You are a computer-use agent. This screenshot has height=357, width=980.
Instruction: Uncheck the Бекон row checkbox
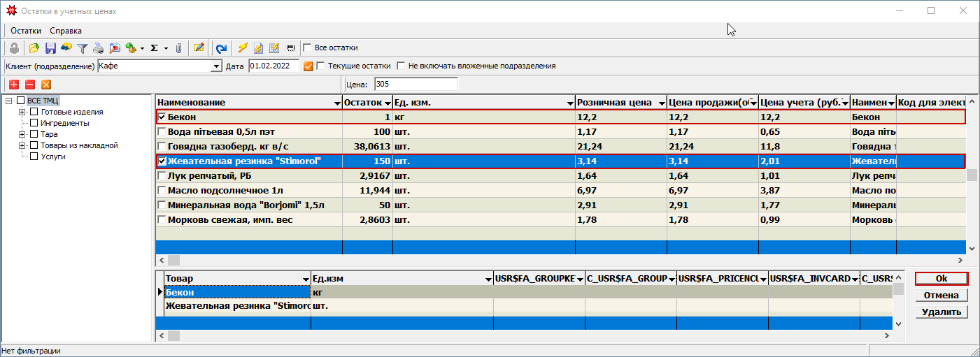(162, 117)
